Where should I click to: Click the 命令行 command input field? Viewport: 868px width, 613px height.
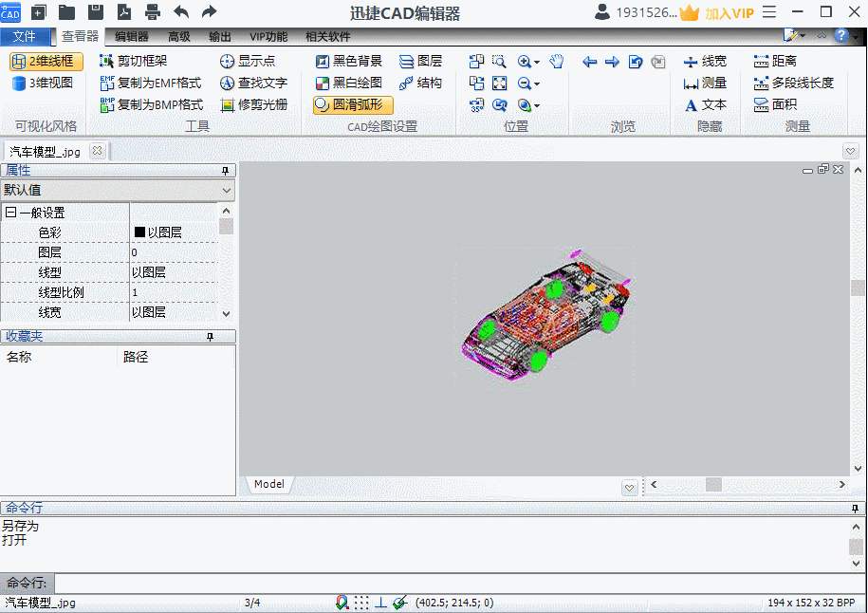[x=455, y=583]
